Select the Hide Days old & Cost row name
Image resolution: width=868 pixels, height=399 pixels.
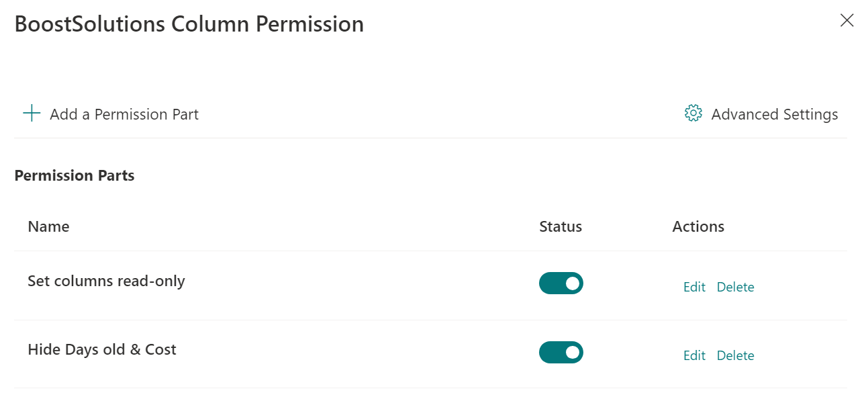[x=102, y=349]
